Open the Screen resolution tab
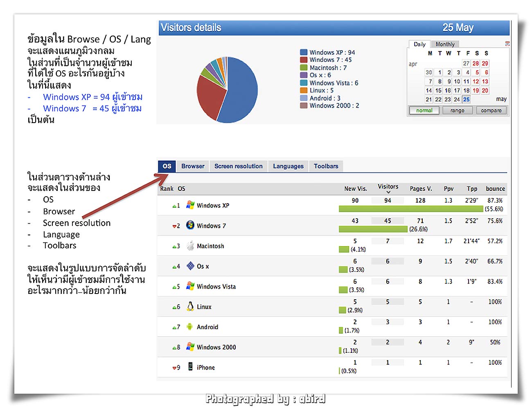 click(x=239, y=166)
